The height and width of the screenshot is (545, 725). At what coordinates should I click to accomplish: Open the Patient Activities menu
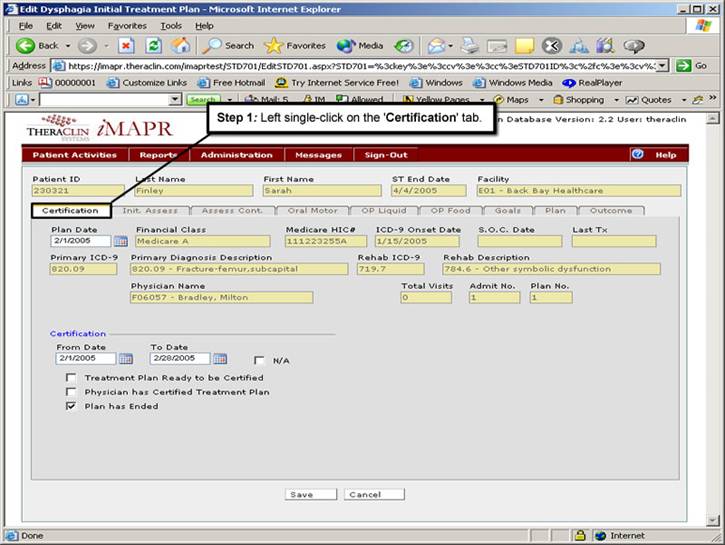[x=74, y=155]
